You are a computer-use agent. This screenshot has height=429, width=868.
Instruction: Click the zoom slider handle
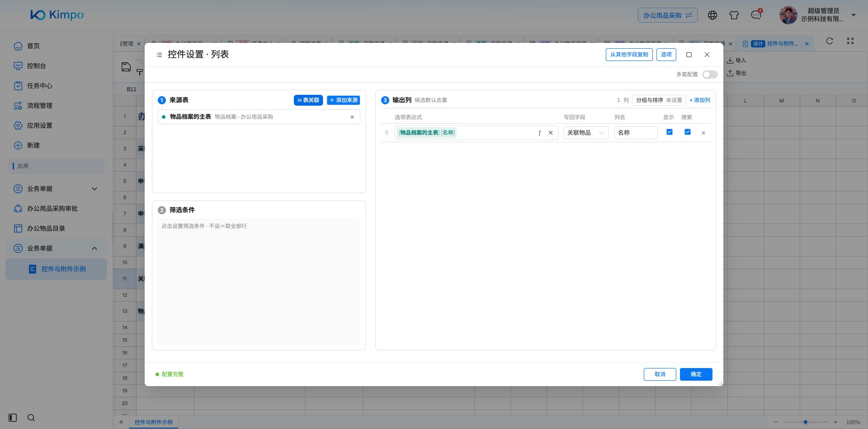(806, 422)
